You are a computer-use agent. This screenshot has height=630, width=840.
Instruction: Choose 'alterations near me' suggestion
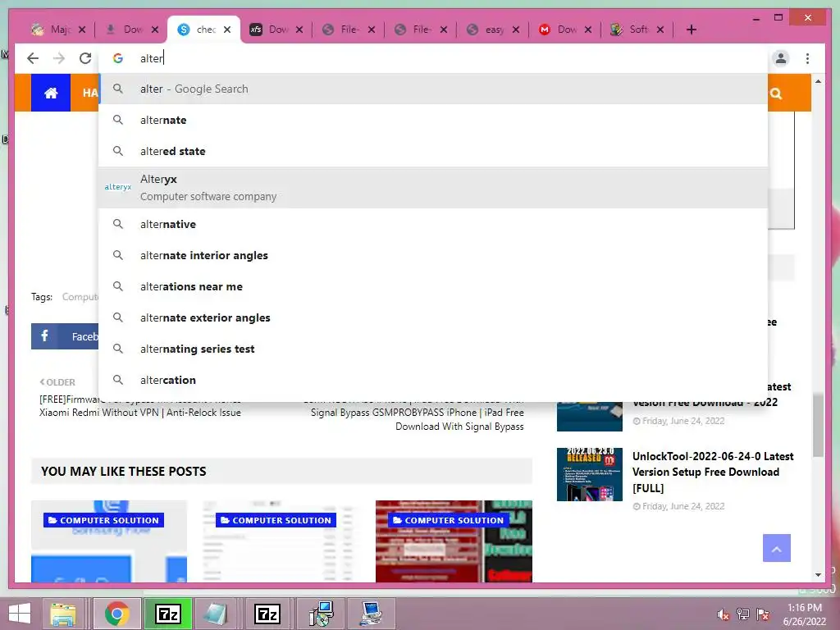click(x=433, y=286)
